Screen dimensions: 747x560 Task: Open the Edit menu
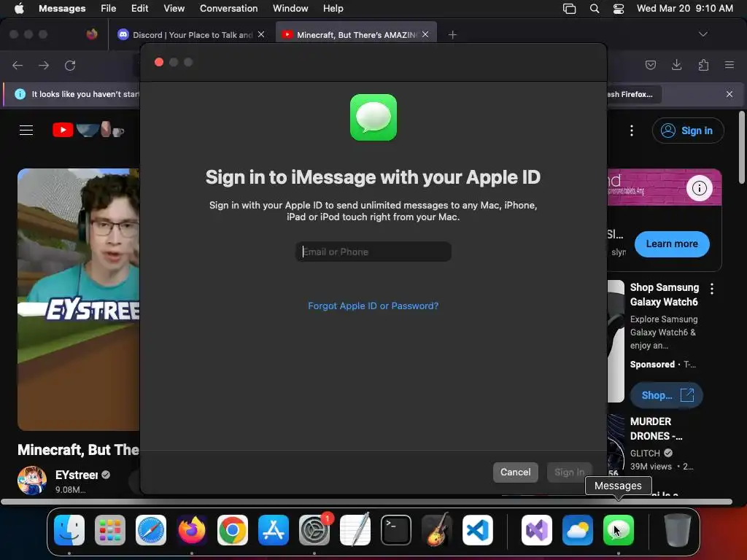click(139, 9)
